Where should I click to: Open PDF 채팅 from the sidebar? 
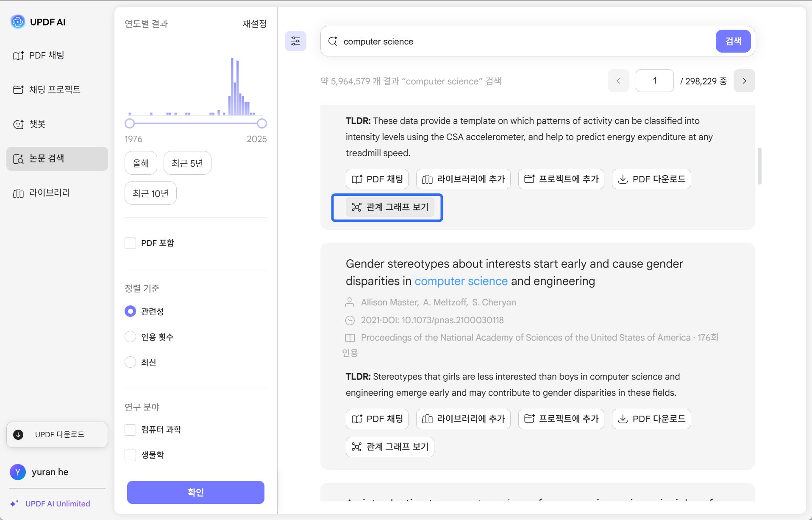(39, 56)
